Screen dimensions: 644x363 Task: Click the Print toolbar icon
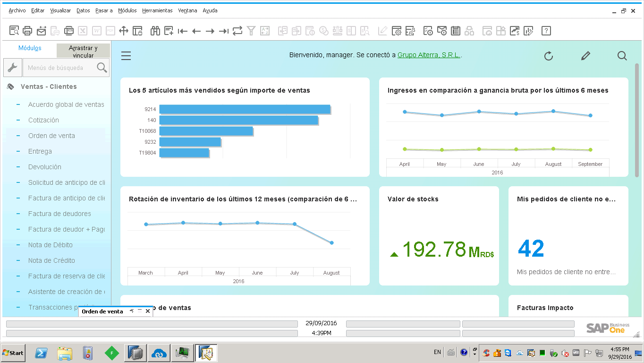click(28, 31)
